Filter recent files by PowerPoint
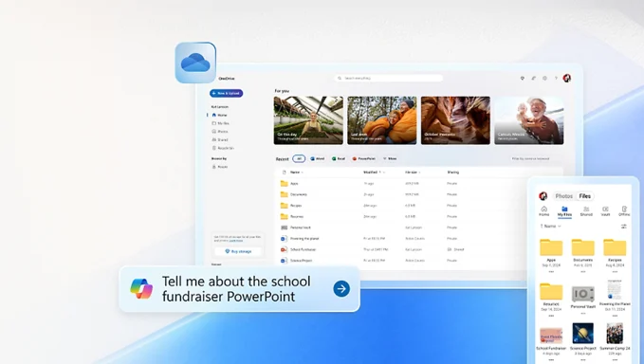 (x=363, y=158)
